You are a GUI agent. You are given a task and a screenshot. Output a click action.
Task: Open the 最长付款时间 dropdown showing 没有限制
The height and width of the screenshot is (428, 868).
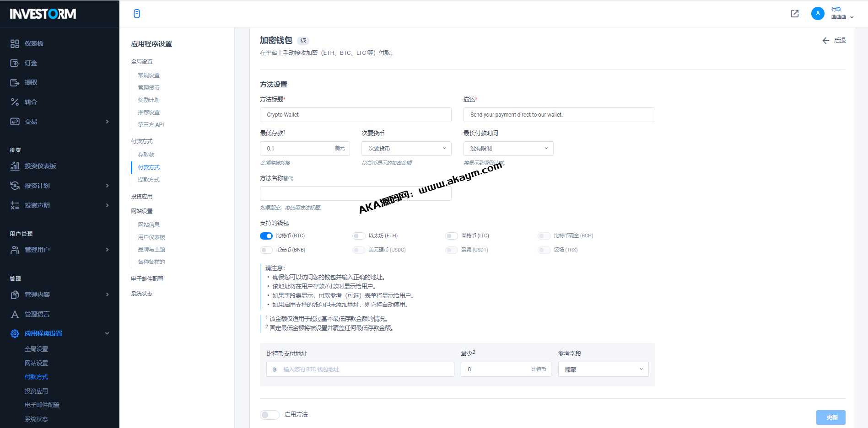(x=508, y=149)
